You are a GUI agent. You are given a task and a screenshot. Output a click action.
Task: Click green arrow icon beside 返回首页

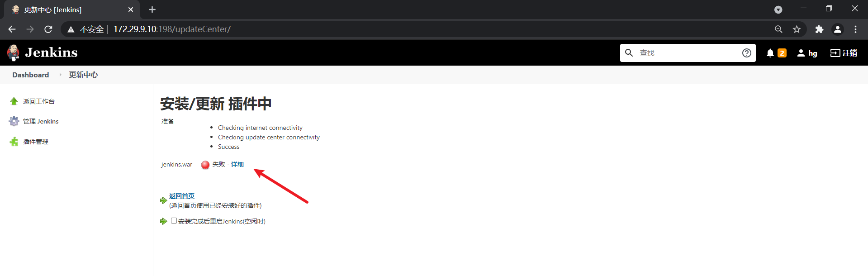(164, 200)
